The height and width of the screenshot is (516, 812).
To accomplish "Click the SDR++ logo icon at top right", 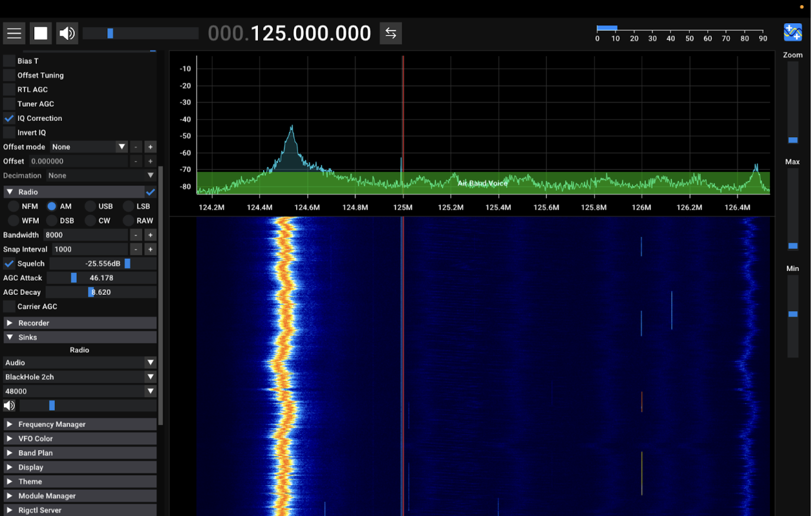I will pos(793,32).
